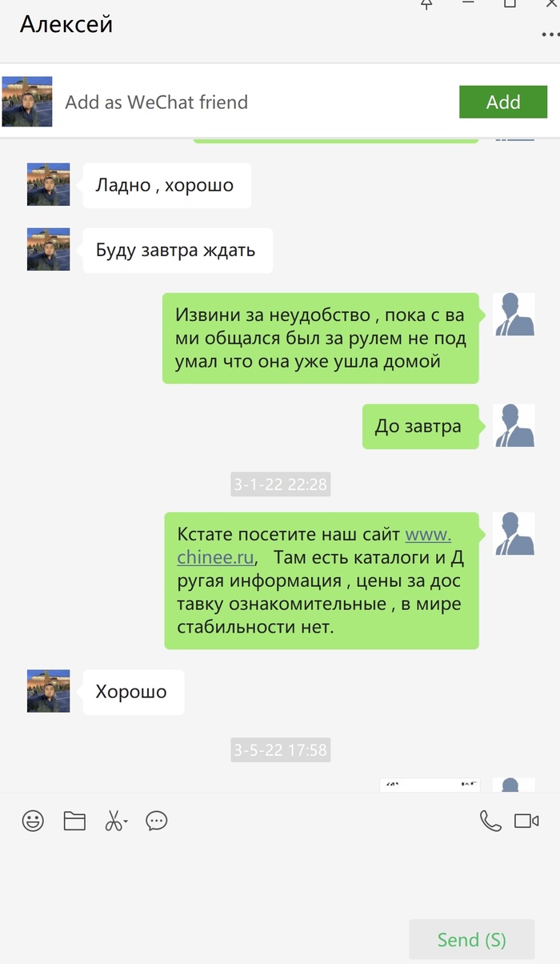560x964 pixels.
Task: Pin the chat window on top
Action: [426, 4]
